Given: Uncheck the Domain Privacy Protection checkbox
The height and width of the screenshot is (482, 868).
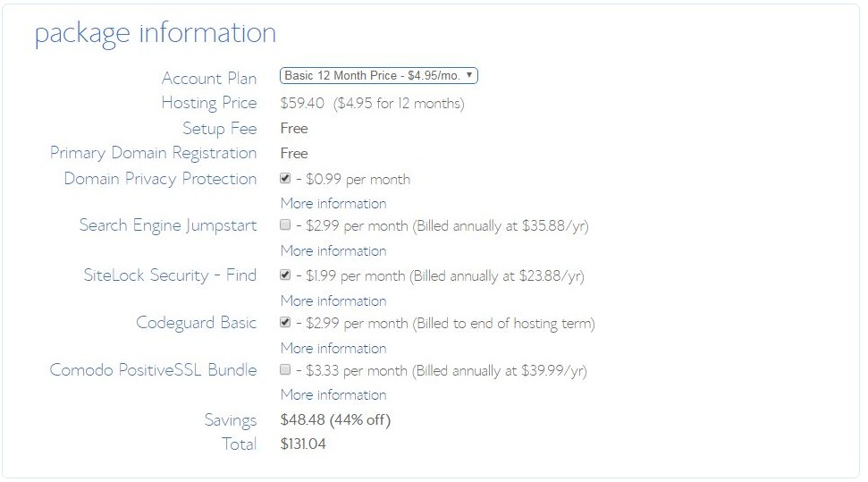Looking at the screenshot, I should click(285, 179).
